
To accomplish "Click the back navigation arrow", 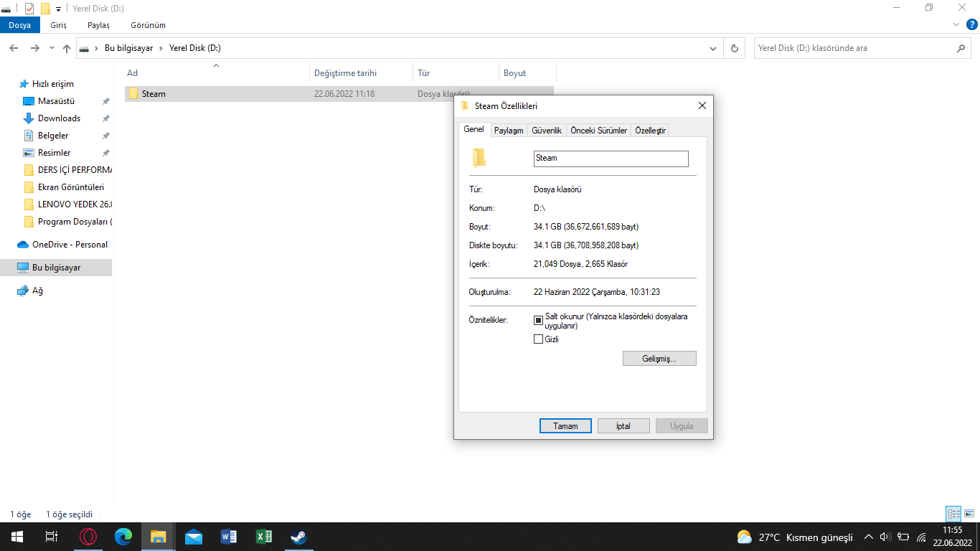I will click(x=14, y=48).
